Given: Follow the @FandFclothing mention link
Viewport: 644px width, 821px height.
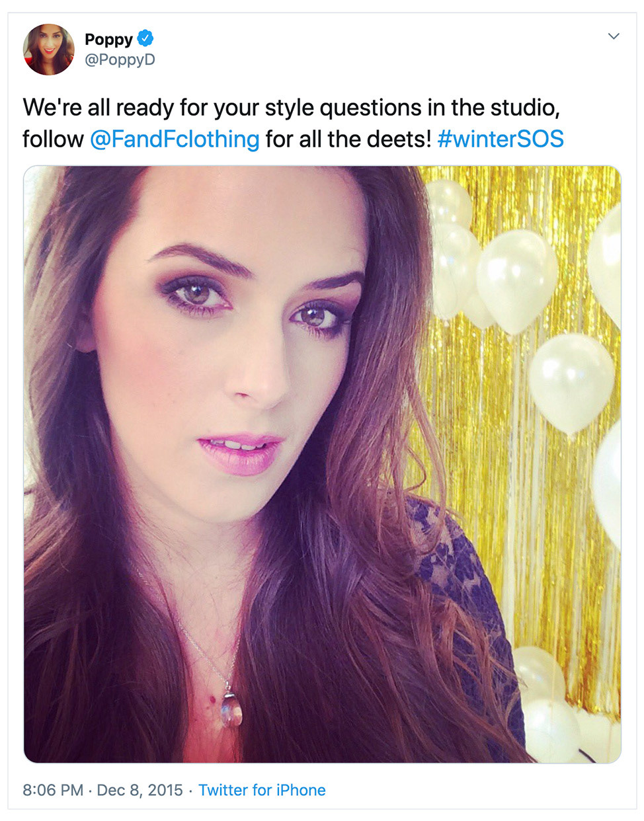Looking at the screenshot, I should 174,139.
